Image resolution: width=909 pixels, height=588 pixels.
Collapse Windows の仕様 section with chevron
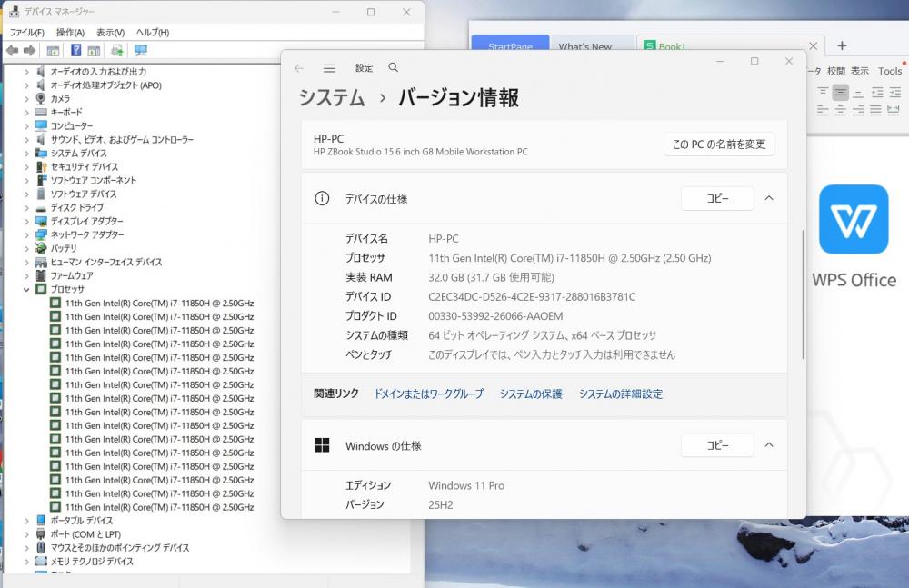tap(769, 444)
